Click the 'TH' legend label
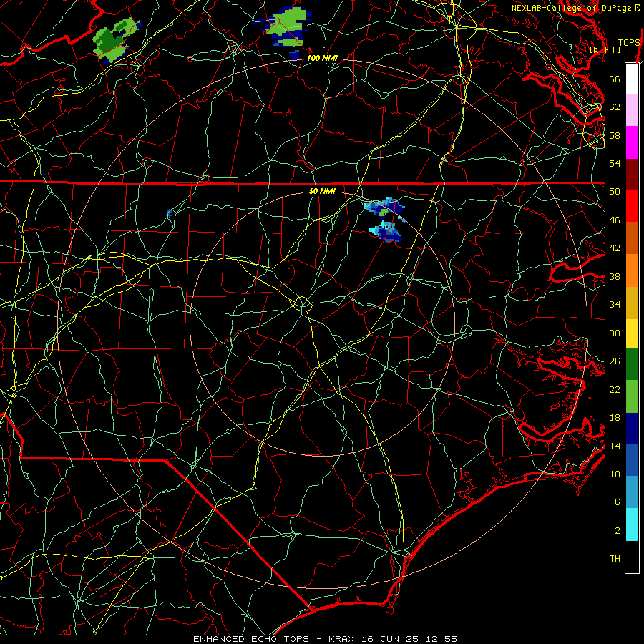The image size is (644, 644). pyautogui.click(x=615, y=559)
